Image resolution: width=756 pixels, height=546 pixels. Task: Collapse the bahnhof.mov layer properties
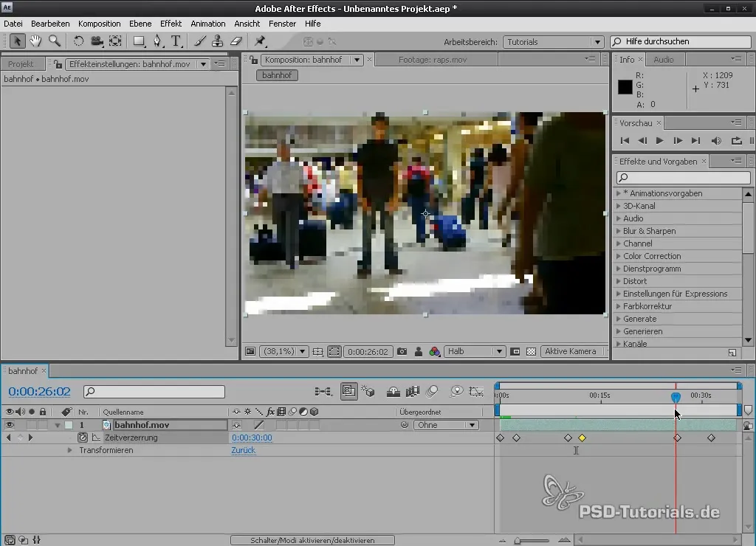58,425
